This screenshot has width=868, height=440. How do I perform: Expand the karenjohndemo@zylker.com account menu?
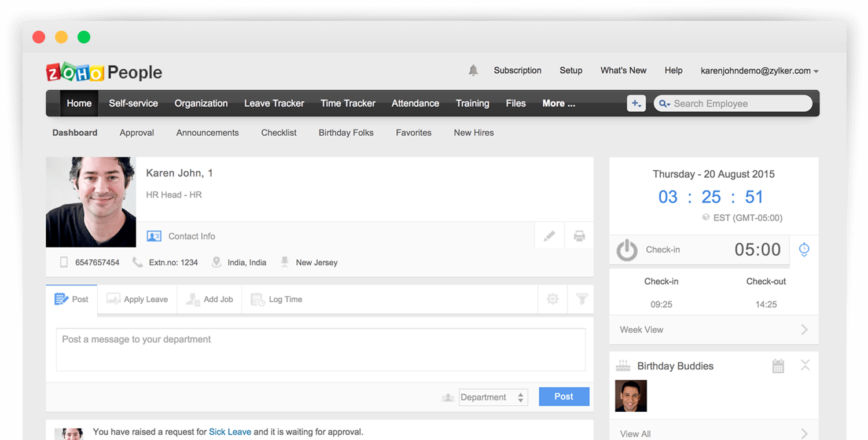click(759, 71)
